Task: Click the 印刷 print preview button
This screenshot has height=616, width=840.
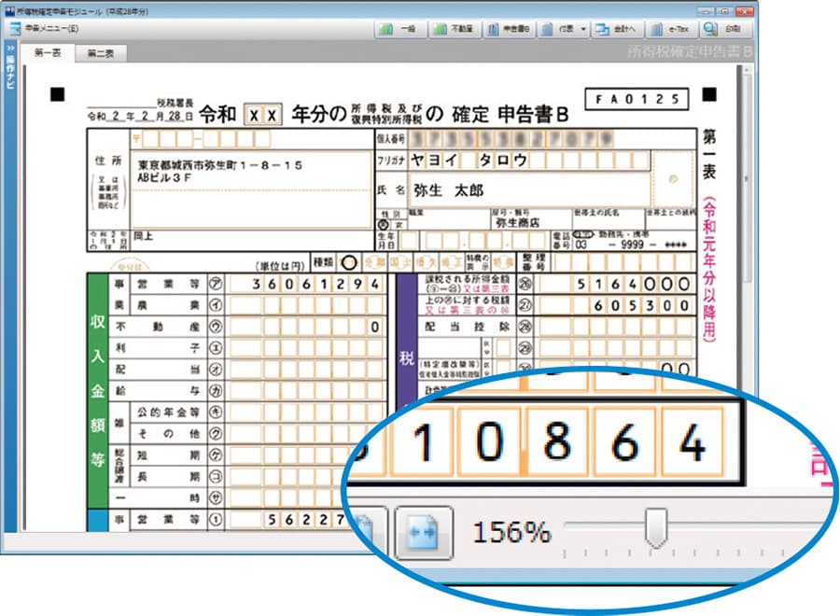Action: click(725, 29)
